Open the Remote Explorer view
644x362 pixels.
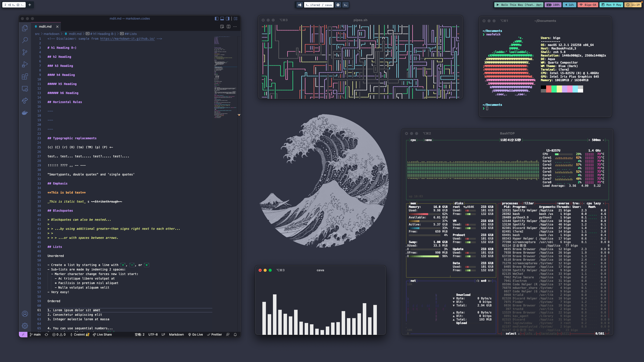(25, 88)
